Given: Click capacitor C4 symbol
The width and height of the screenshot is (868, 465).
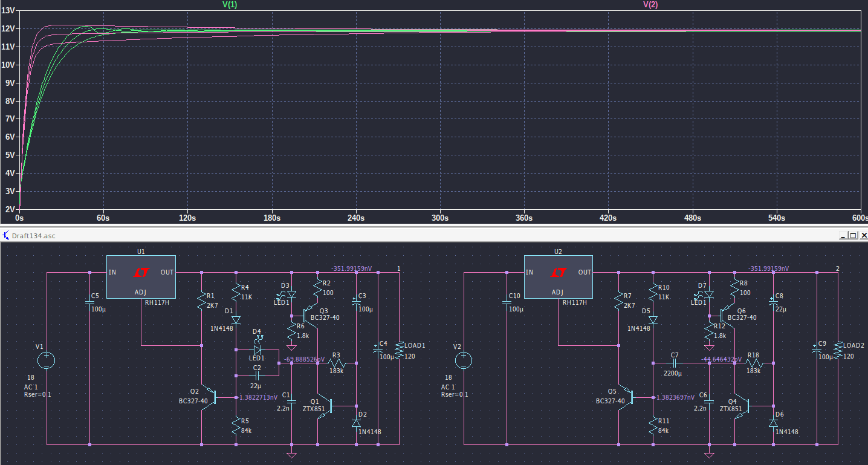Looking at the screenshot, I should pyautogui.click(x=378, y=351).
